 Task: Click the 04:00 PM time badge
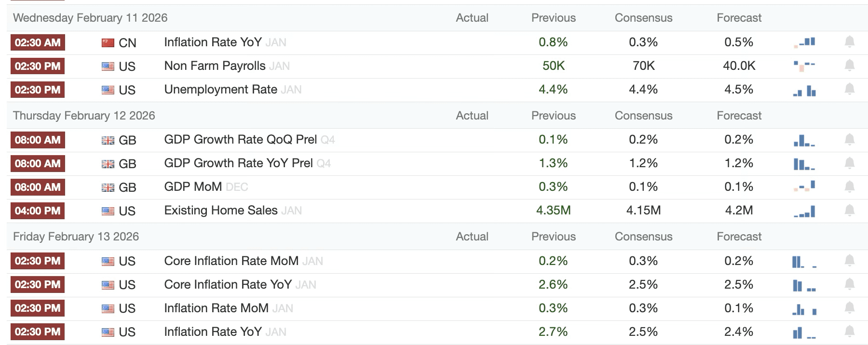pyautogui.click(x=38, y=211)
